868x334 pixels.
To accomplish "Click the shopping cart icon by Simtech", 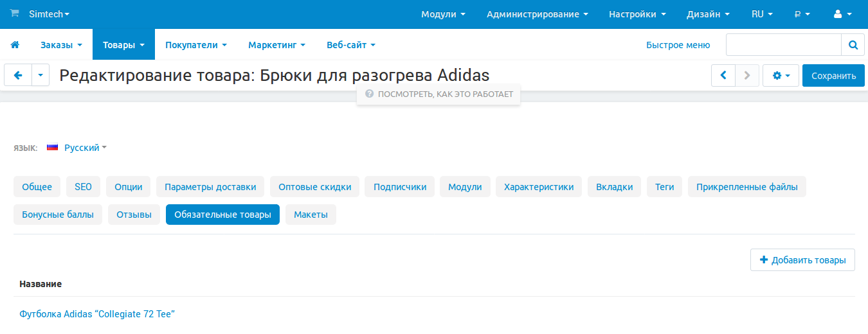I will coord(14,13).
